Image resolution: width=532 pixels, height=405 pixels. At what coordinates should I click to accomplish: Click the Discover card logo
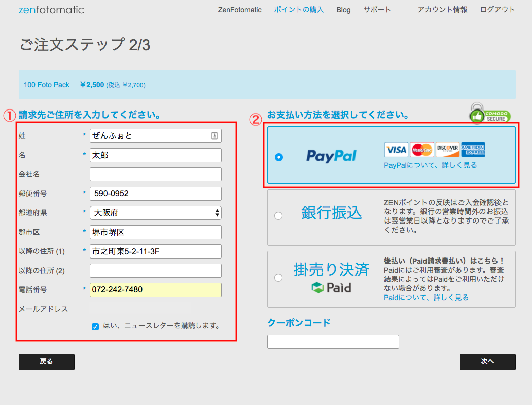(447, 150)
